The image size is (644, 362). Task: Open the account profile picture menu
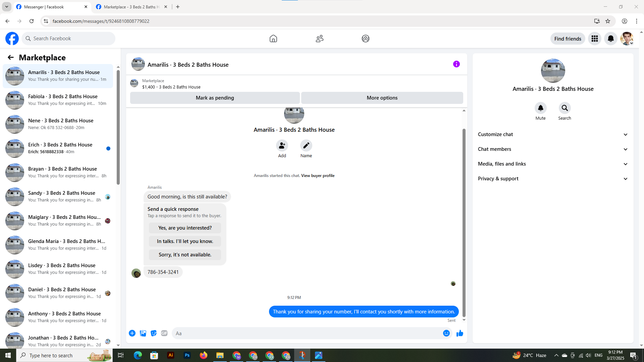[x=627, y=39]
